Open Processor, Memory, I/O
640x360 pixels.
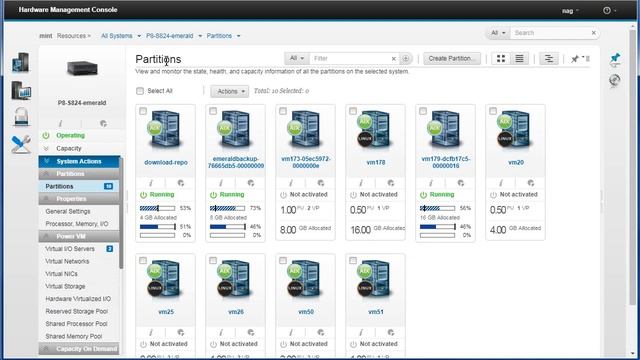coord(77,224)
